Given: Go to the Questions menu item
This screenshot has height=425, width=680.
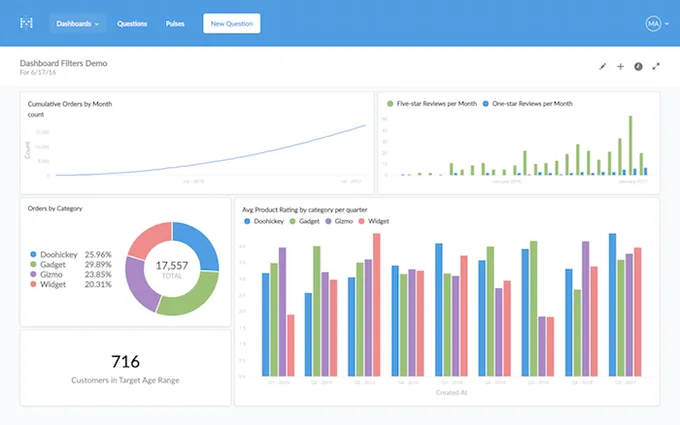Looking at the screenshot, I should coord(132,22).
